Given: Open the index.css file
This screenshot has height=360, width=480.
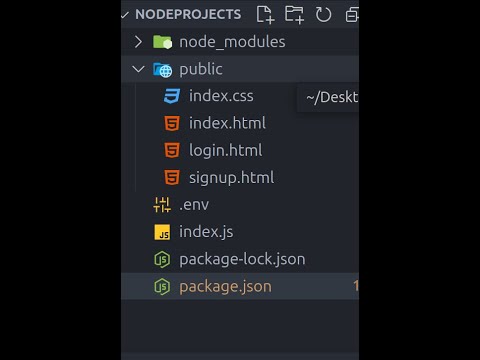Looking at the screenshot, I should tap(221, 96).
